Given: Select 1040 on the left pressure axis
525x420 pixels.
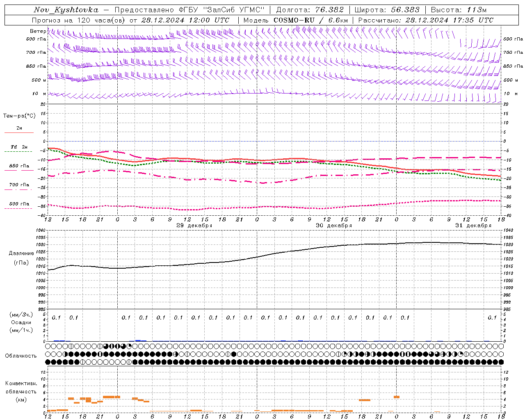Looking at the screenshot, I should (x=41, y=231).
